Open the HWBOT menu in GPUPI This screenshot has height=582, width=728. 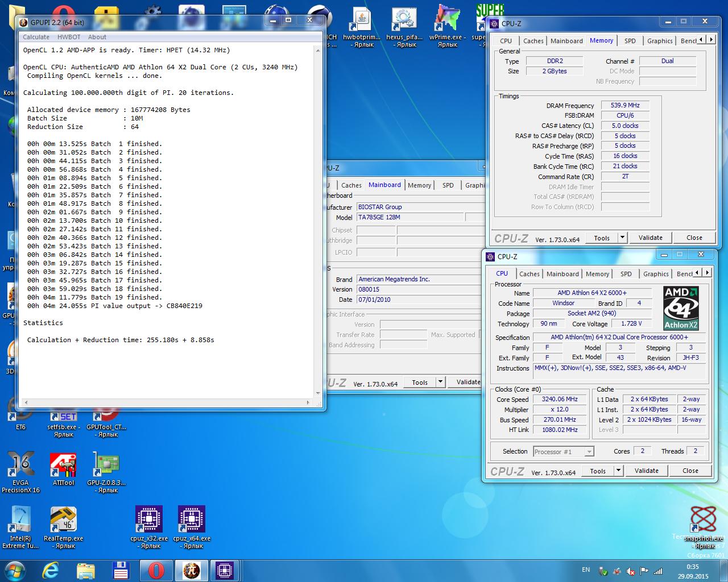(x=69, y=37)
